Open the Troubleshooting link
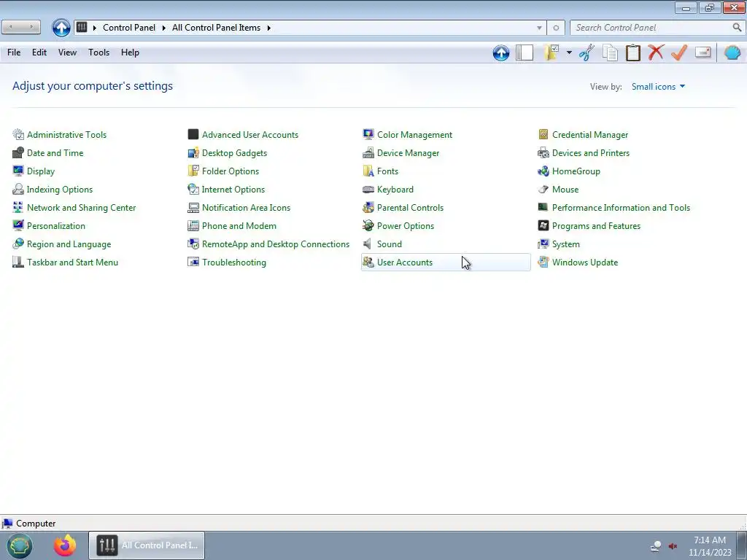 (x=234, y=262)
